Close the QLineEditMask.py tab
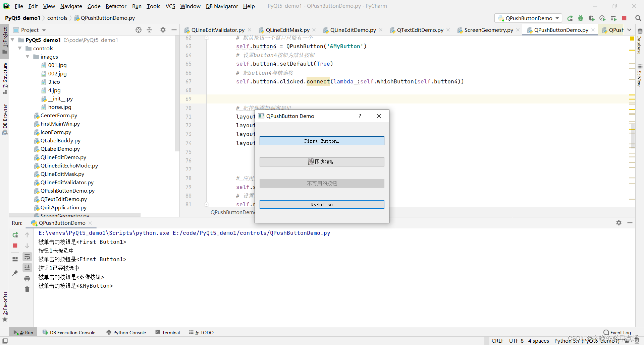 pos(314,30)
